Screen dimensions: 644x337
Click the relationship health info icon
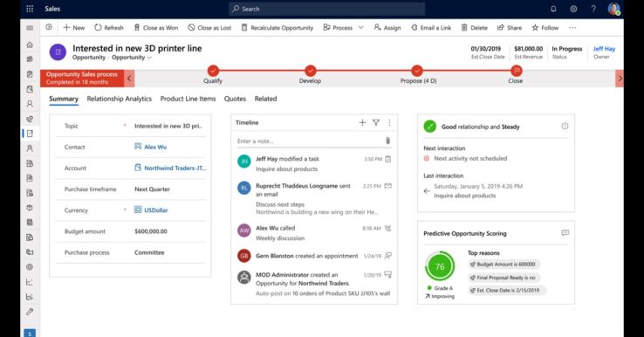point(565,127)
